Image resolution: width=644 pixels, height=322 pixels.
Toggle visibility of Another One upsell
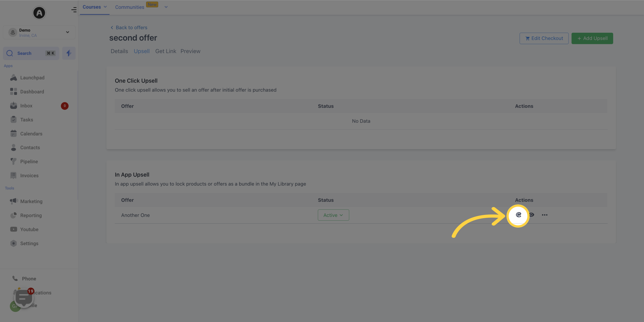[x=531, y=215]
